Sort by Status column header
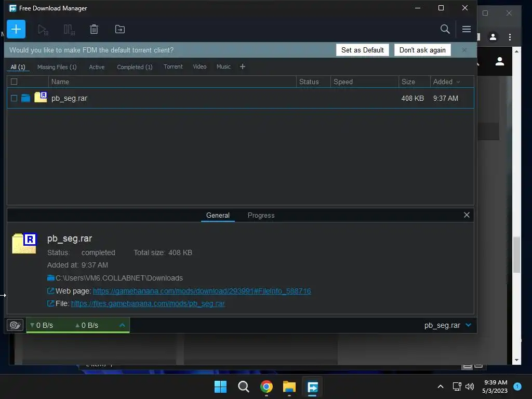Viewport: 532px width, 399px height. [313, 82]
